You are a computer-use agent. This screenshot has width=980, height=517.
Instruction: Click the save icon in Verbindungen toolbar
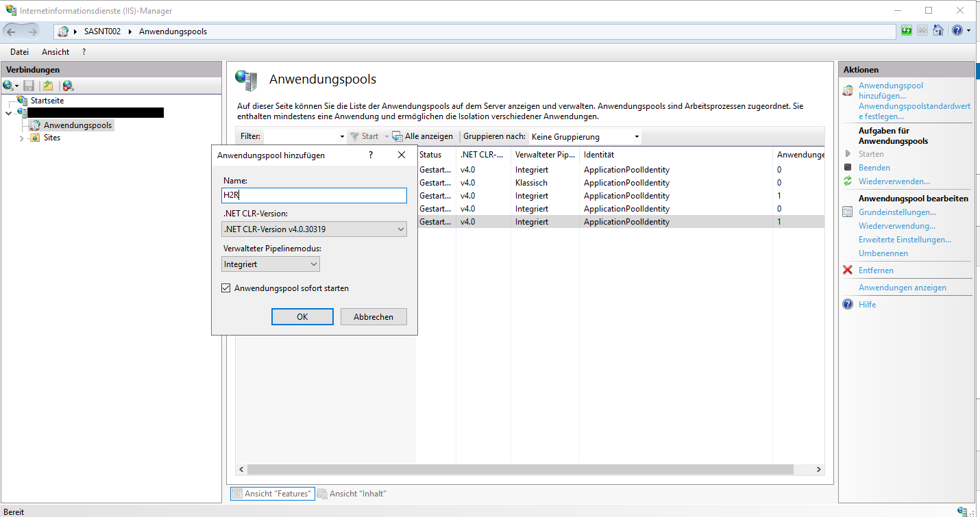(x=29, y=86)
